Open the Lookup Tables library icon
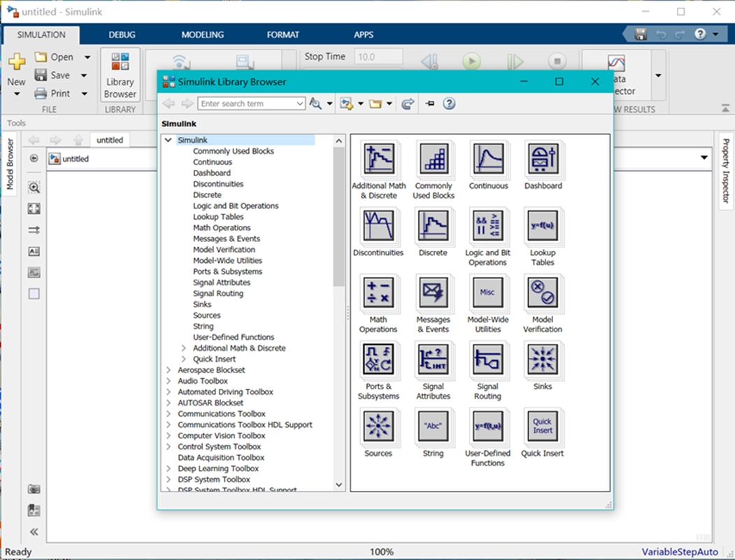 tap(543, 226)
